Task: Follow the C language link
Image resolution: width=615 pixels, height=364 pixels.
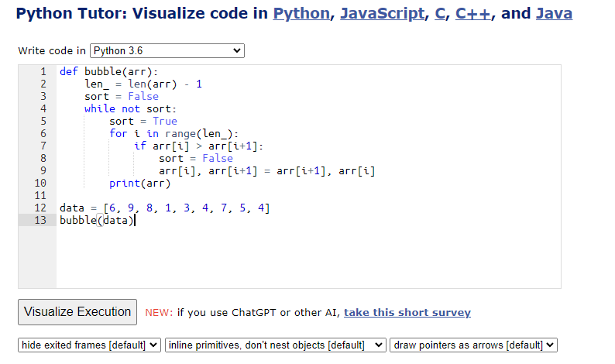Action: [440, 14]
